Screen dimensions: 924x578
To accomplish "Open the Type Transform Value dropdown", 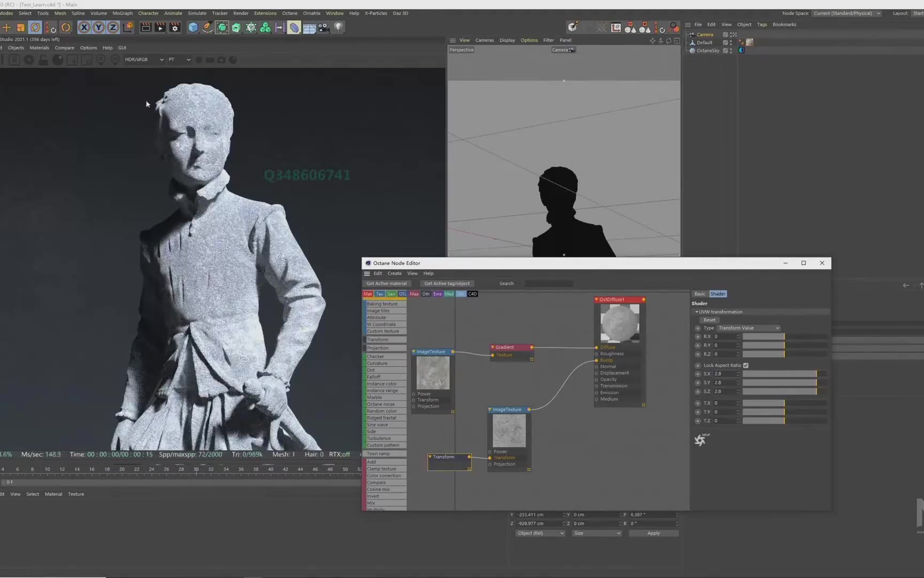I will click(748, 328).
